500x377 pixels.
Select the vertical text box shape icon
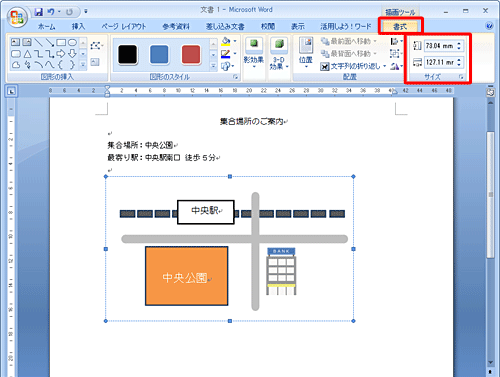(x=27, y=42)
